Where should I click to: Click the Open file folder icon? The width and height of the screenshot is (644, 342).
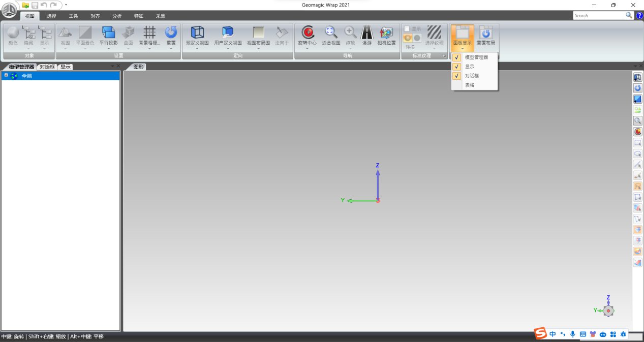tap(25, 5)
